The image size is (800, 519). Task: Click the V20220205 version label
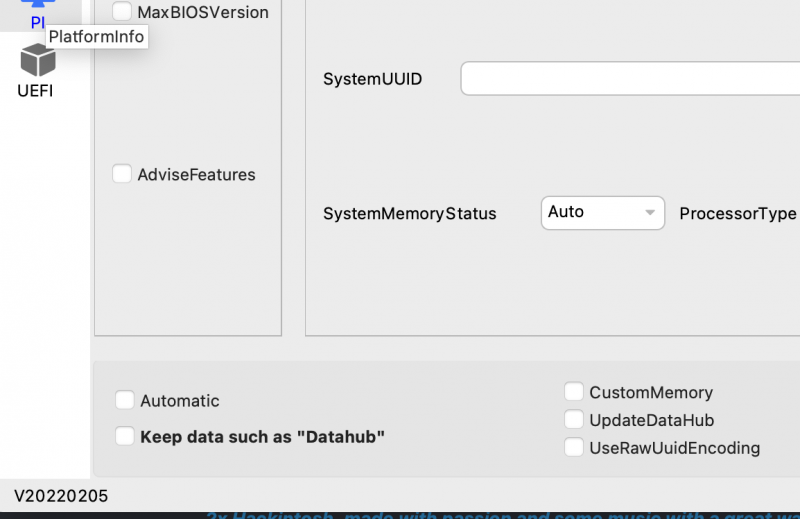pyautogui.click(x=61, y=496)
